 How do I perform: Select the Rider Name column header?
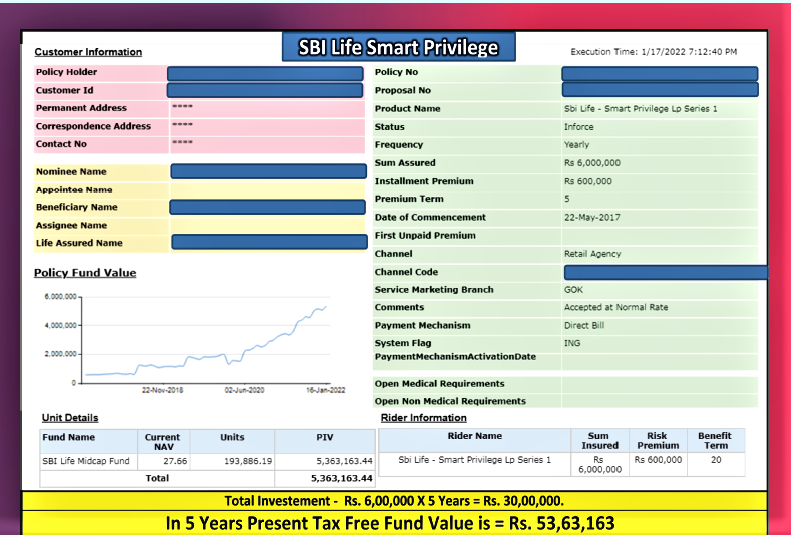[x=474, y=436]
